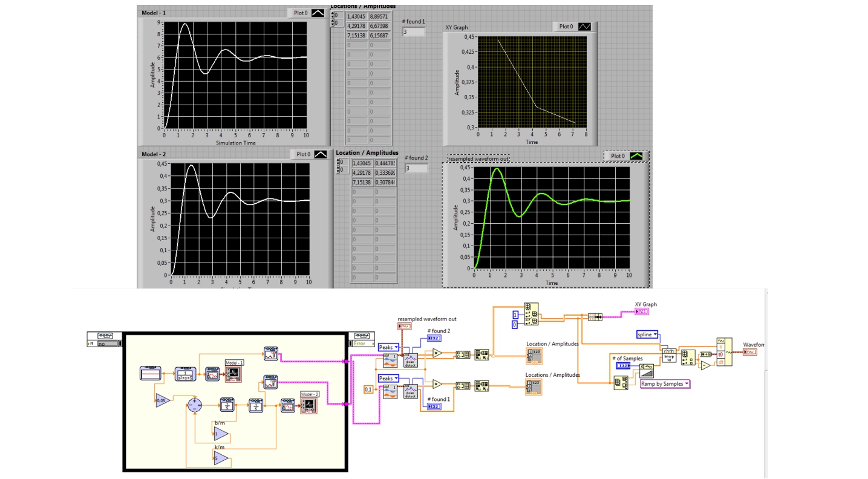Click the 0,1 threshold constant

tap(368, 389)
